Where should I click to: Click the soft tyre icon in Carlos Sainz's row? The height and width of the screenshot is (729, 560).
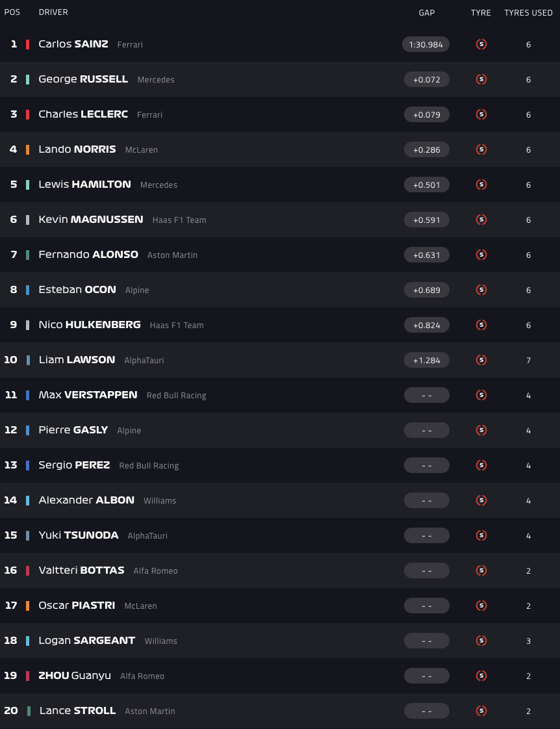[481, 44]
